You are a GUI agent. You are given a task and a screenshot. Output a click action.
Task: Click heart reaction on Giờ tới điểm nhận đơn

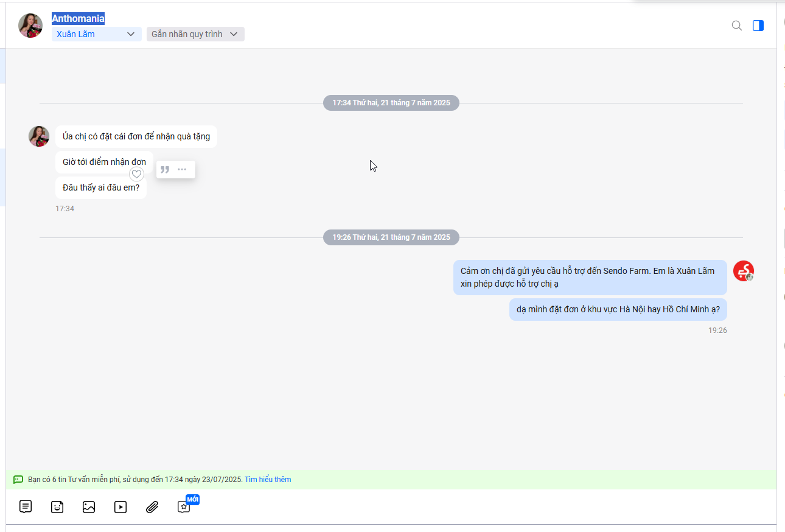[x=137, y=174]
